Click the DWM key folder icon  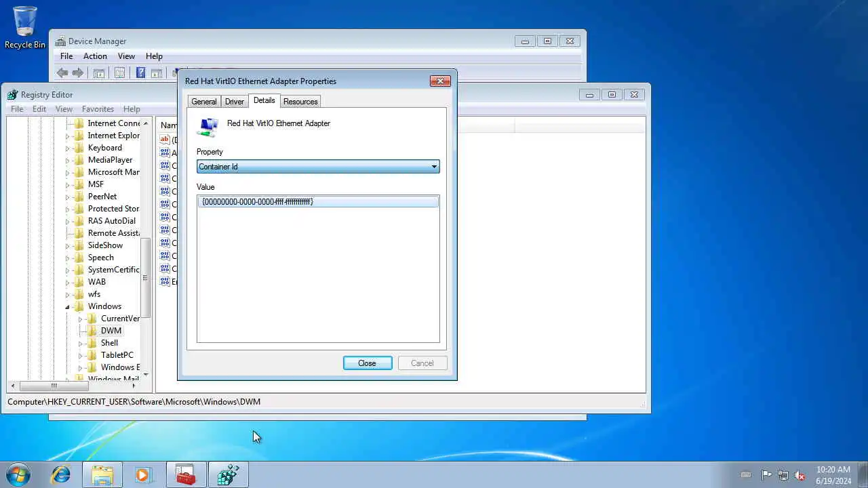93,331
